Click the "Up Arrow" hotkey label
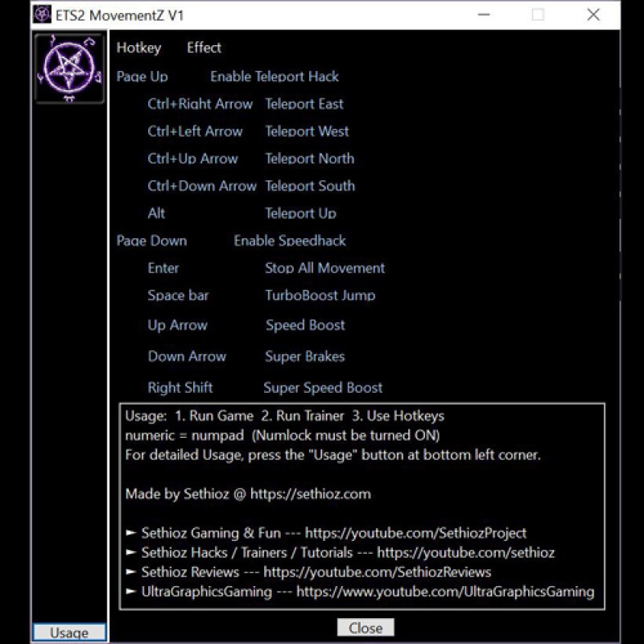The height and width of the screenshot is (644, 644). pos(177,325)
